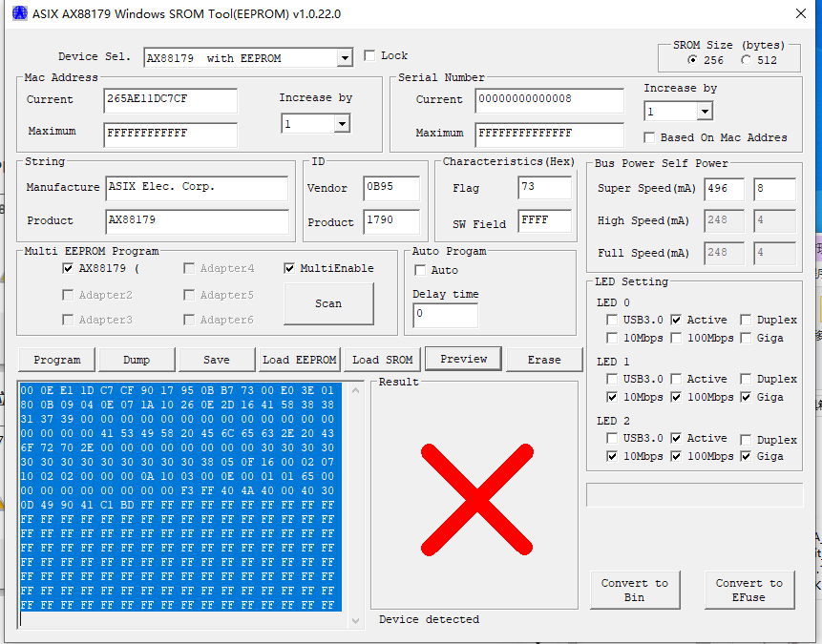Image resolution: width=822 pixels, height=644 pixels.
Task: Check LED 0 100Mbps option
Action: (676, 338)
